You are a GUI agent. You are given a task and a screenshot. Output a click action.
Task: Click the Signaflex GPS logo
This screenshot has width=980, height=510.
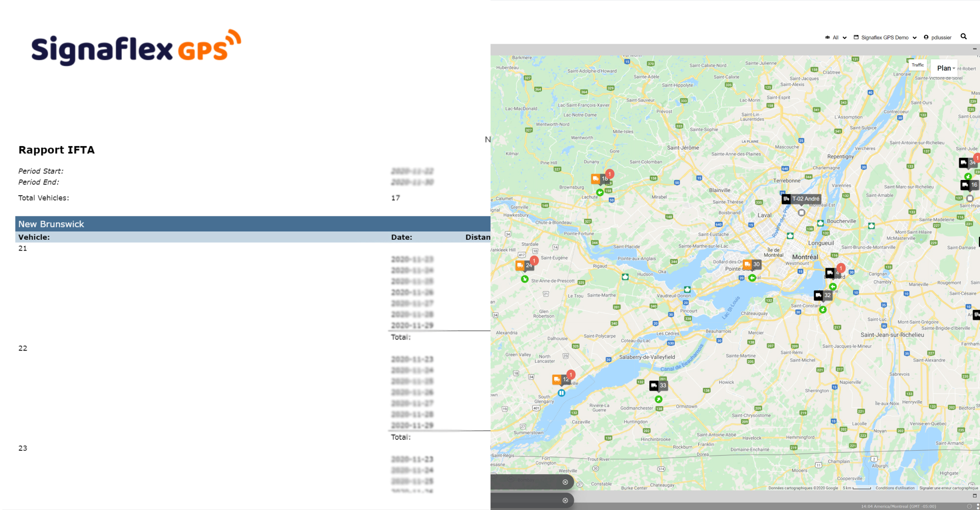(x=136, y=48)
